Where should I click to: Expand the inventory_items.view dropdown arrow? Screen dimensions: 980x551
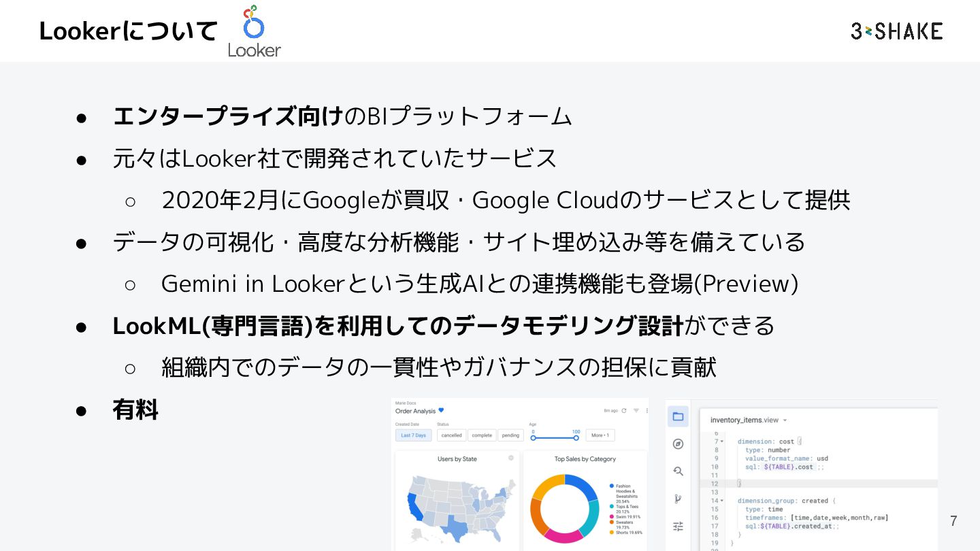pos(785,420)
